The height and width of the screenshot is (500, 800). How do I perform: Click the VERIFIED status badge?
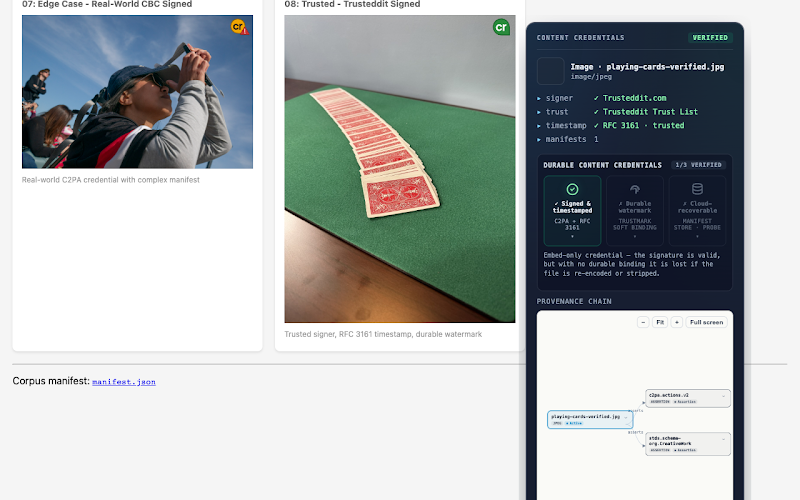[710, 38]
